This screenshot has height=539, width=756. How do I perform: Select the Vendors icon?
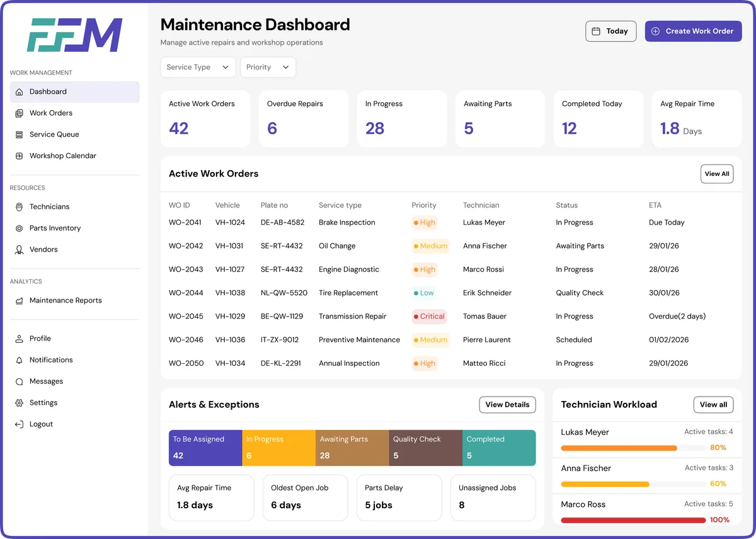click(19, 250)
